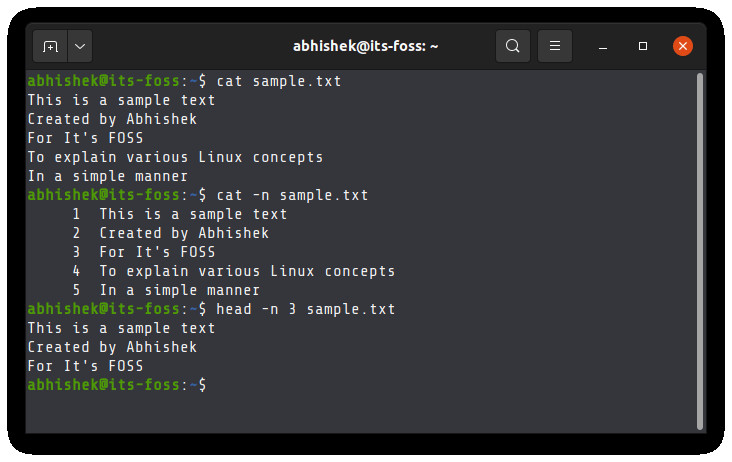Open a new terminal tab
This screenshot has width=732, height=462.
pyautogui.click(x=51, y=46)
